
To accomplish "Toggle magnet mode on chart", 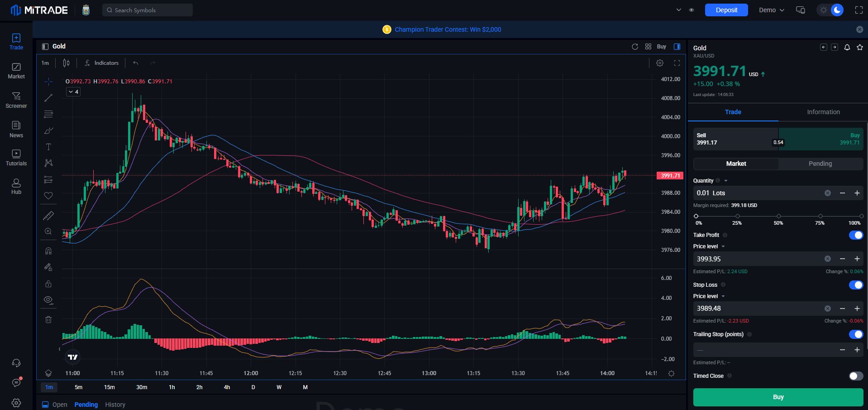I will pyautogui.click(x=48, y=251).
